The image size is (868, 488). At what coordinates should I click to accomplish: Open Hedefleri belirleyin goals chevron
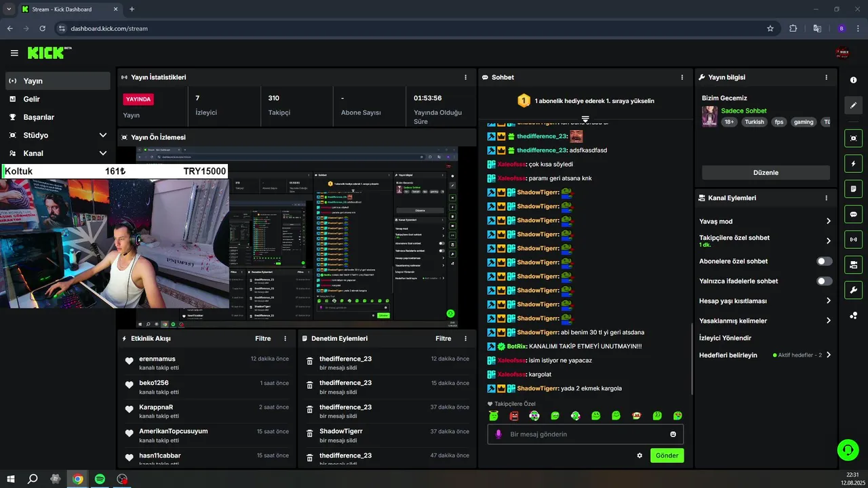coord(829,355)
